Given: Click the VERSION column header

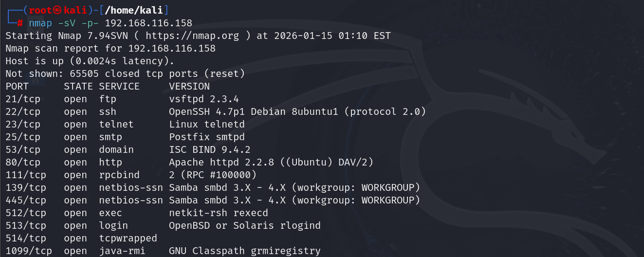Looking at the screenshot, I should tap(189, 87).
